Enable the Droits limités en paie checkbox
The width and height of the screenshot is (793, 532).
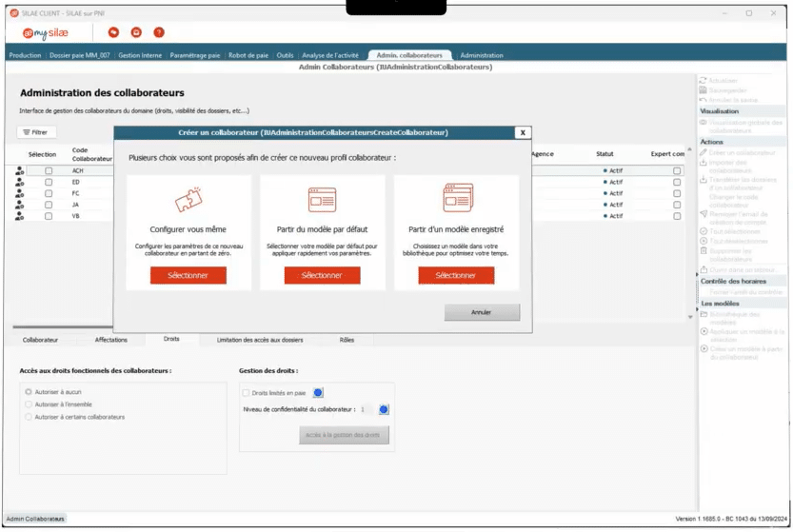click(x=246, y=392)
